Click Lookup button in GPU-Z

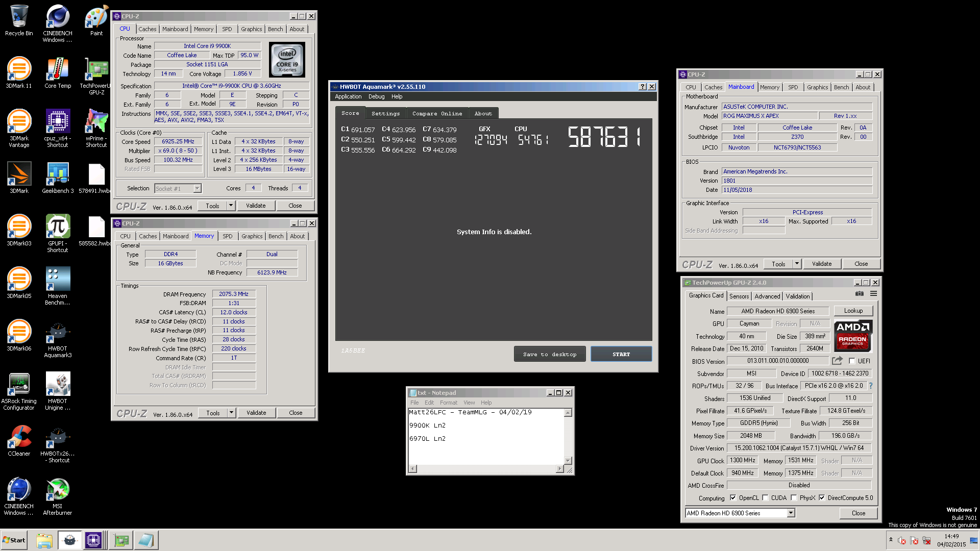[x=853, y=311]
